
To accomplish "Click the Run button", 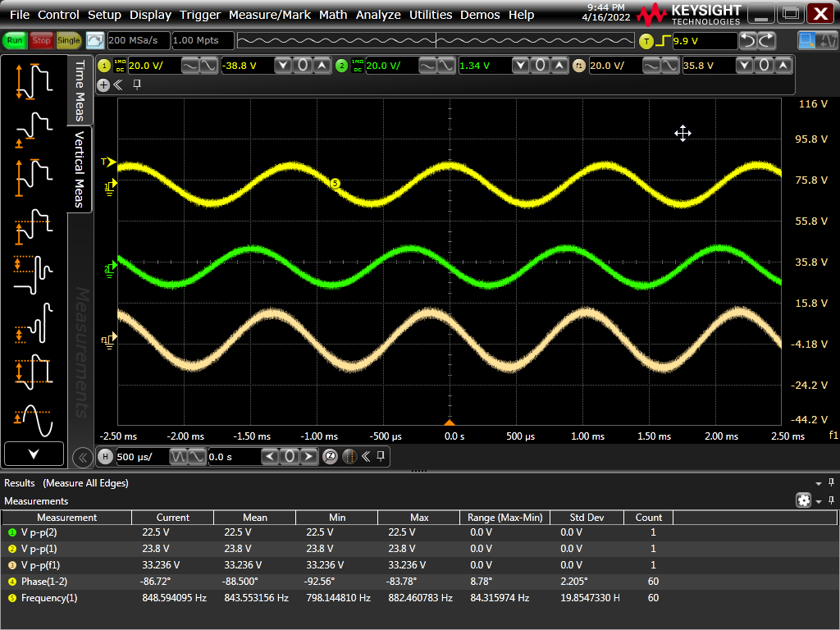I will pos(15,40).
